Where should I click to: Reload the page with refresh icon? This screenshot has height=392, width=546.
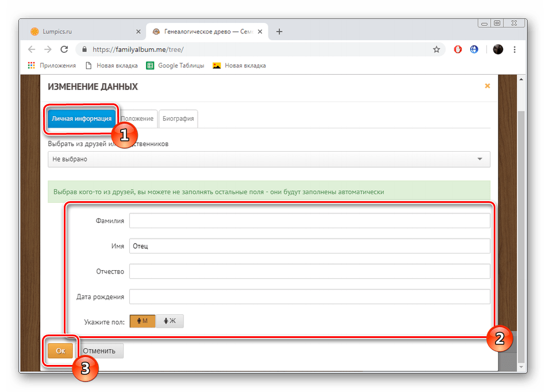click(64, 49)
